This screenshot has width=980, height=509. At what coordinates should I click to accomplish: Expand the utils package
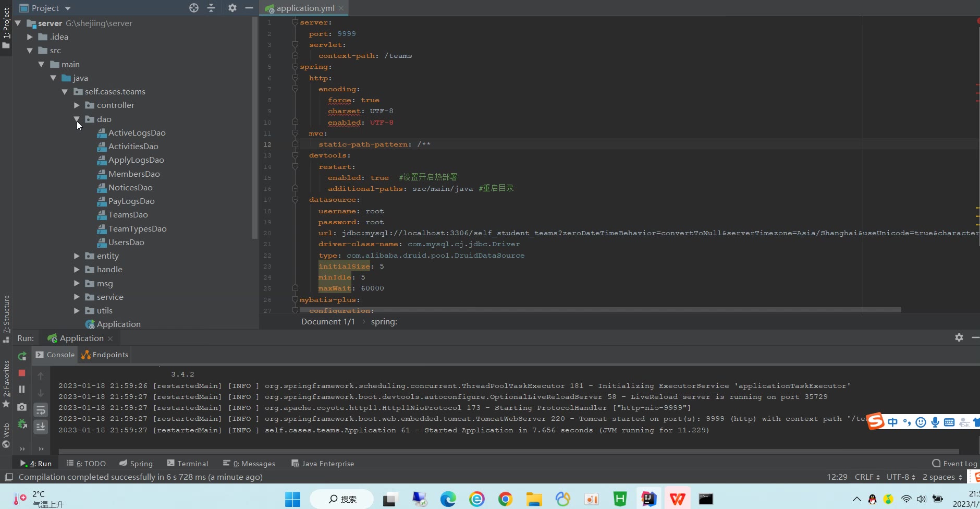pos(77,311)
